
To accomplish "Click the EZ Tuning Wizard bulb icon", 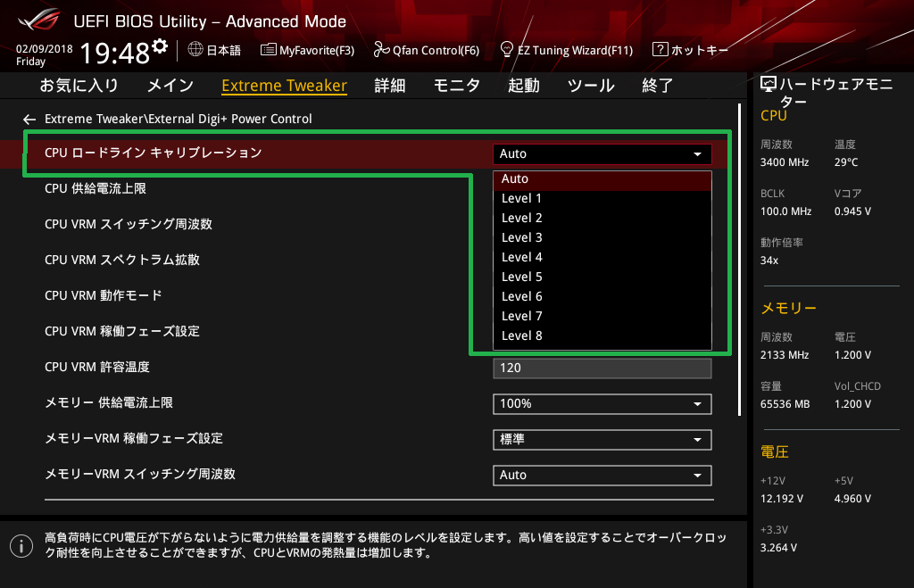I will [x=507, y=50].
